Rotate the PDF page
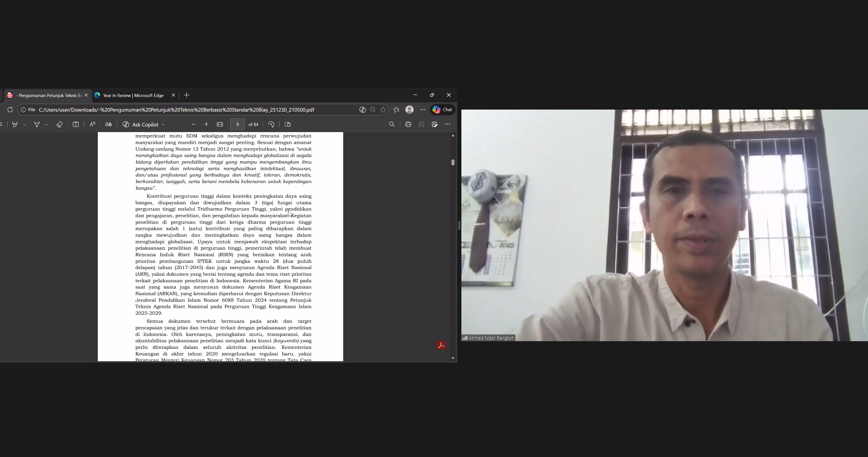The image size is (868, 457). point(271,124)
